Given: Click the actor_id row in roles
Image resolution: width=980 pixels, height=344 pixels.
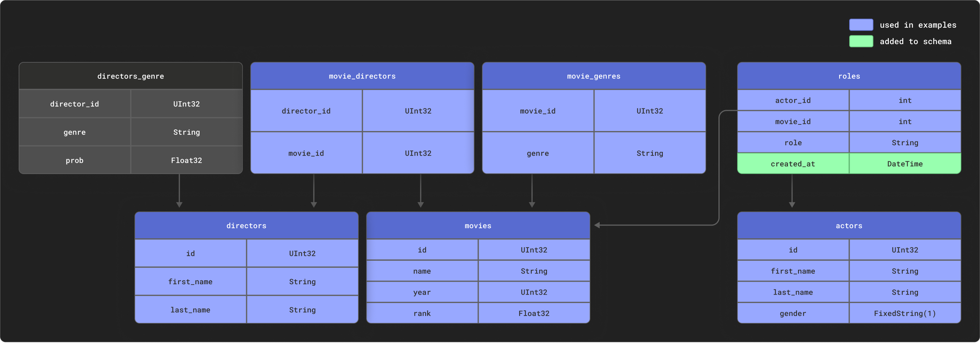Looking at the screenshot, I should (x=849, y=100).
